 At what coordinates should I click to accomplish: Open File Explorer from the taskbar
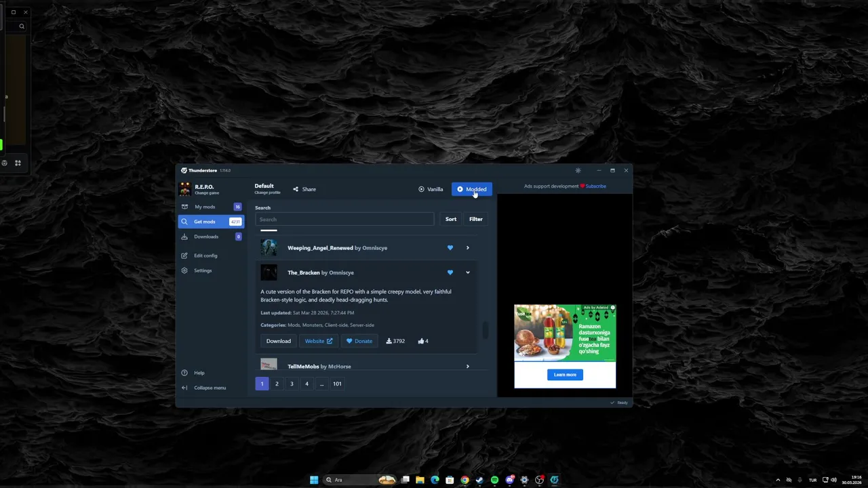pos(420,480)
